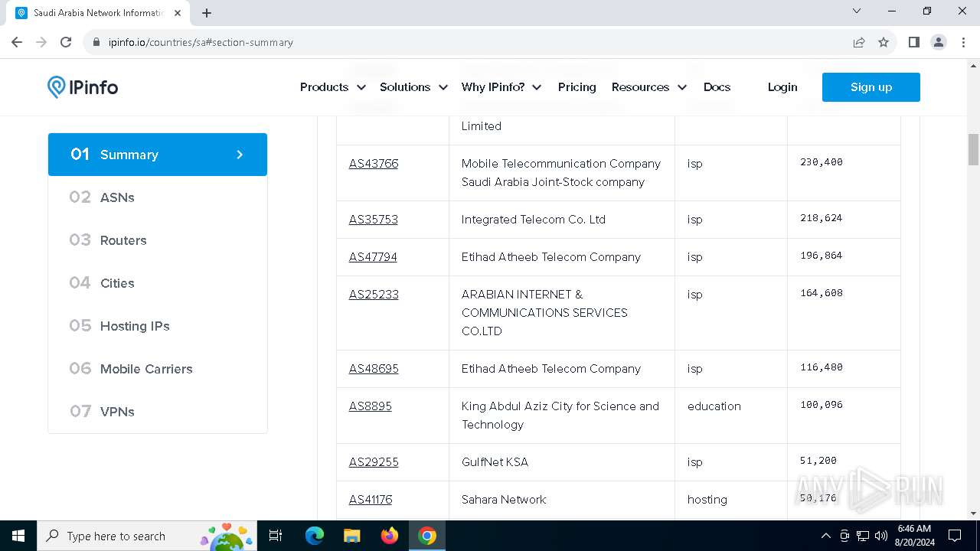Select the value '164,608'

pyautogui.click(x=822, y=293)
